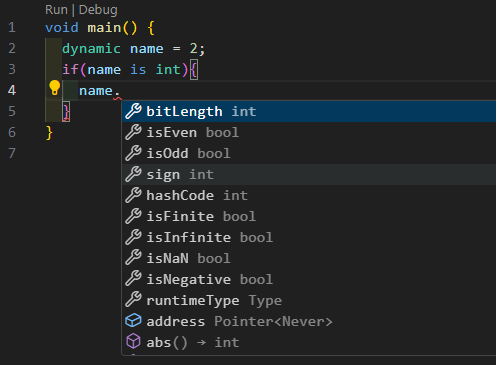Choose the hashCode int suggestion
The height and width of the screenshot is (365, 496).
[309, 195]
